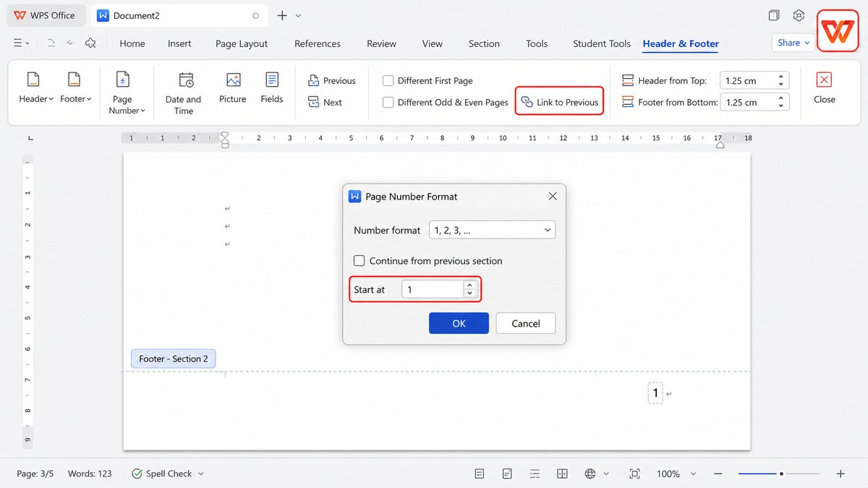Click Link to Previous
The image size is (868, 488).
click(x=559, y=102)
